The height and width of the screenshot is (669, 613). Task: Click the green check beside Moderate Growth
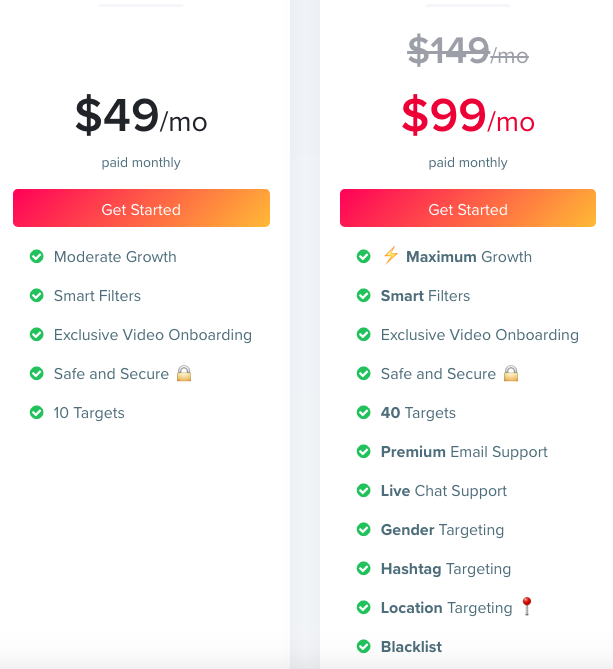[x=37, y=256]
